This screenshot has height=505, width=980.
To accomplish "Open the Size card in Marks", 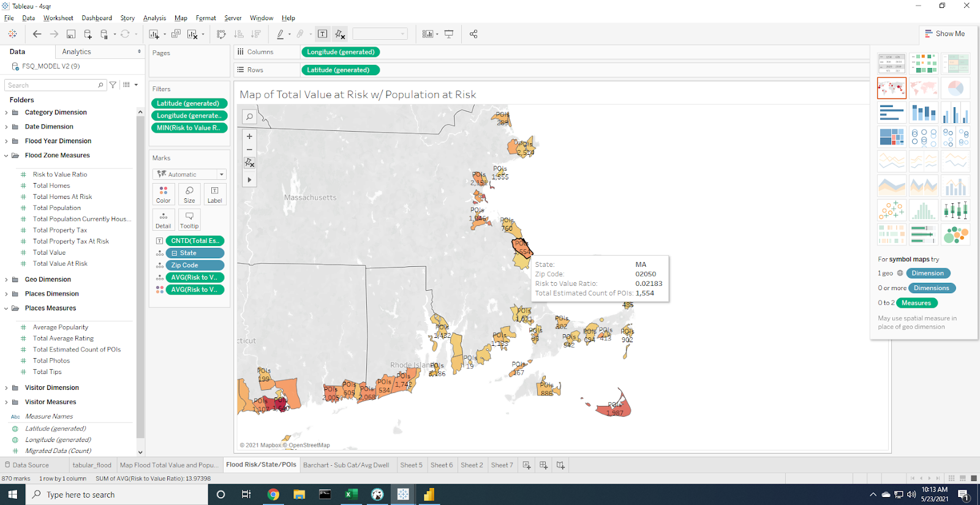I will click(x=189, y=194).
